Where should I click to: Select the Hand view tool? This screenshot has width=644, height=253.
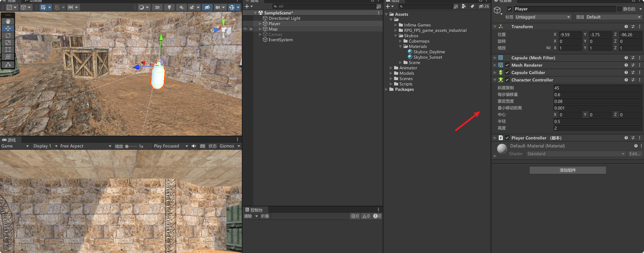pyautogui.click(x=8, y=21)
